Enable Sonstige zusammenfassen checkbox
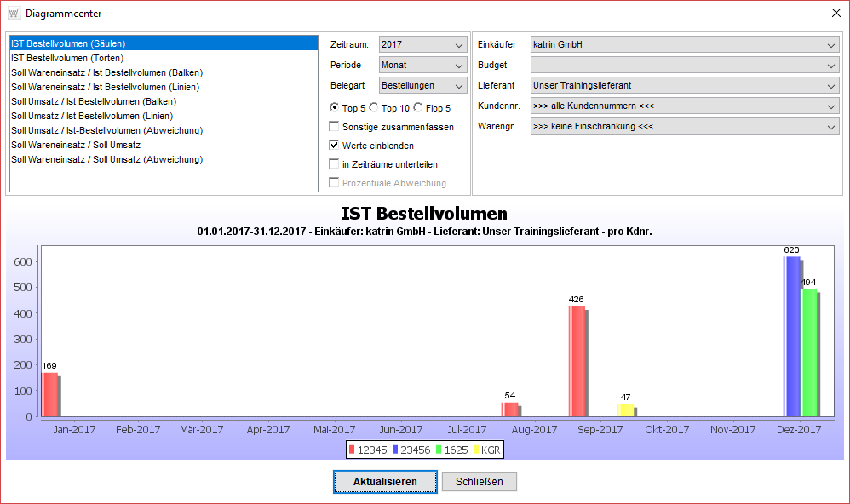Image resolution: width=850 pixels, height=504 pixels. tap(335, 127)
